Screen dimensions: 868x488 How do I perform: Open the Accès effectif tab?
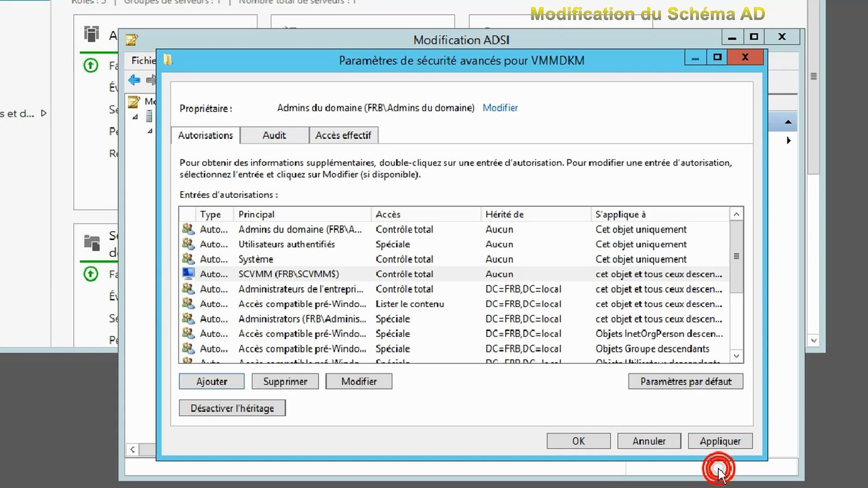click(343, 135)
